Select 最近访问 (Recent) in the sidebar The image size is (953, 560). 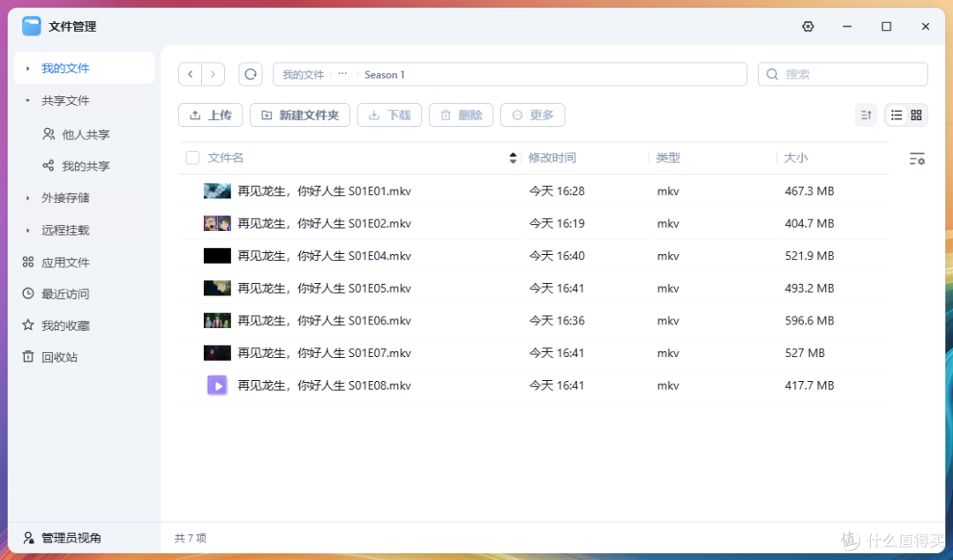66,293
